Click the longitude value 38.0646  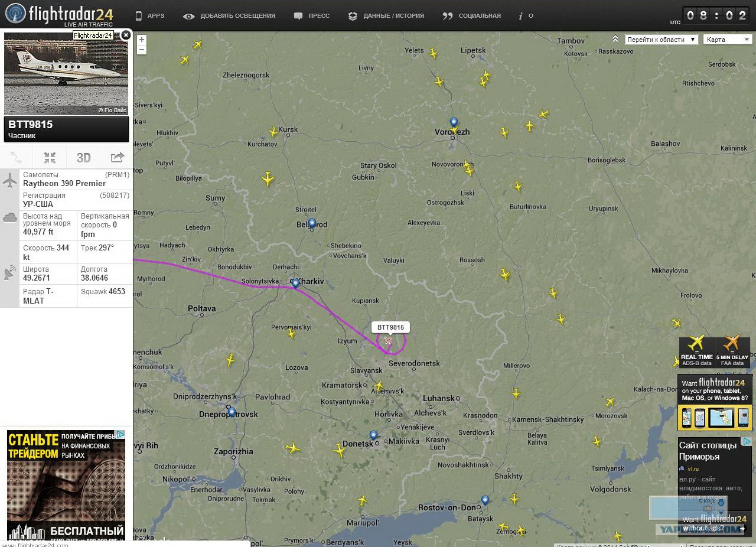click(x=94, y=278)
